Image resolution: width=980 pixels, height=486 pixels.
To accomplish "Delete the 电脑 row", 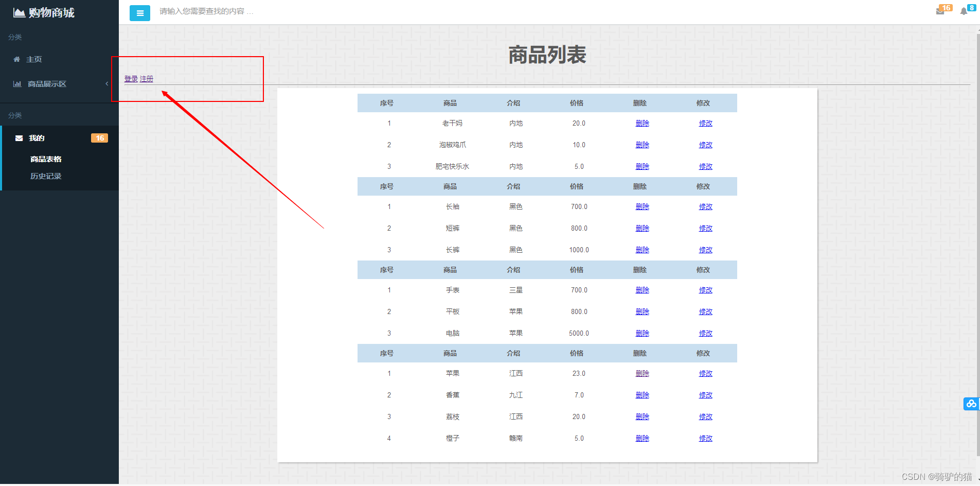I will click(642, 333).
